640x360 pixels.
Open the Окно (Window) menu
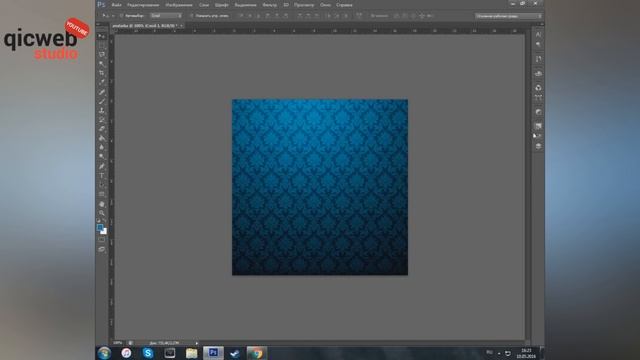pos(325,5)
